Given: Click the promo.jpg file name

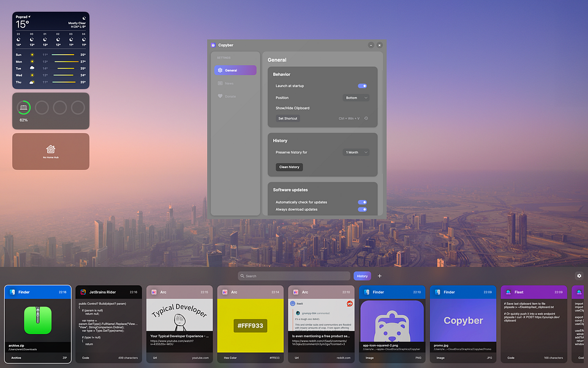Looking at the screenshot, I should pyautogui.click(x=440, y=345).
